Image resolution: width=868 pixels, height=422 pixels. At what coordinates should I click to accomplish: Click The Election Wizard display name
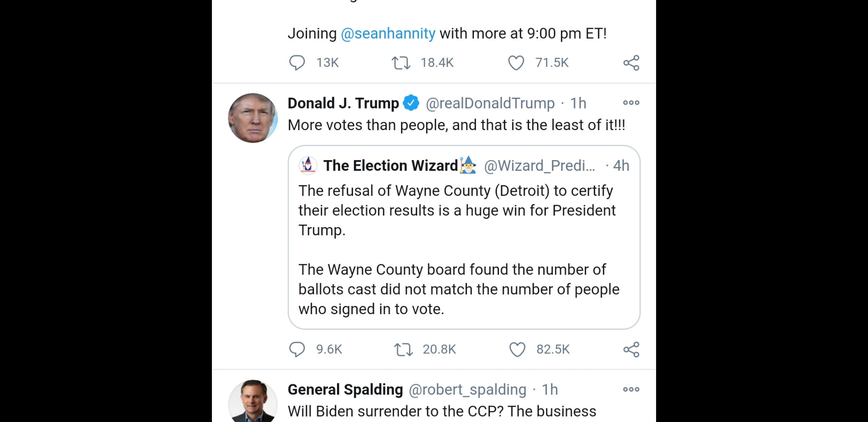pos(390,166)
